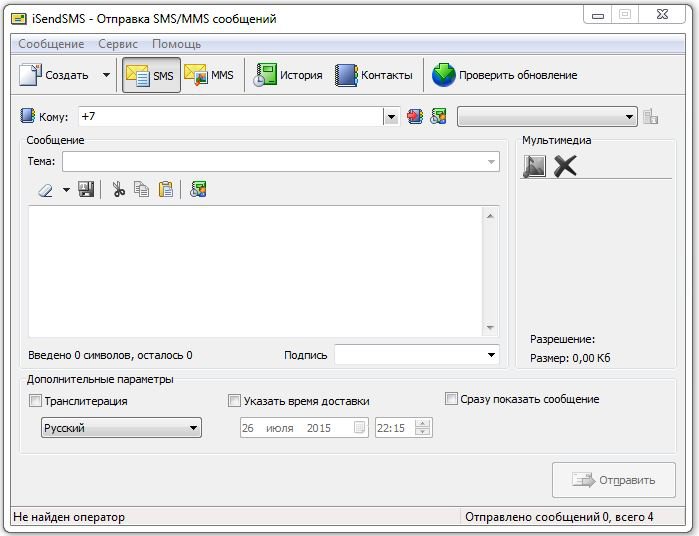Check Указать время доставки option
This screenshot has width=699, height=536.
coord(235,401)
